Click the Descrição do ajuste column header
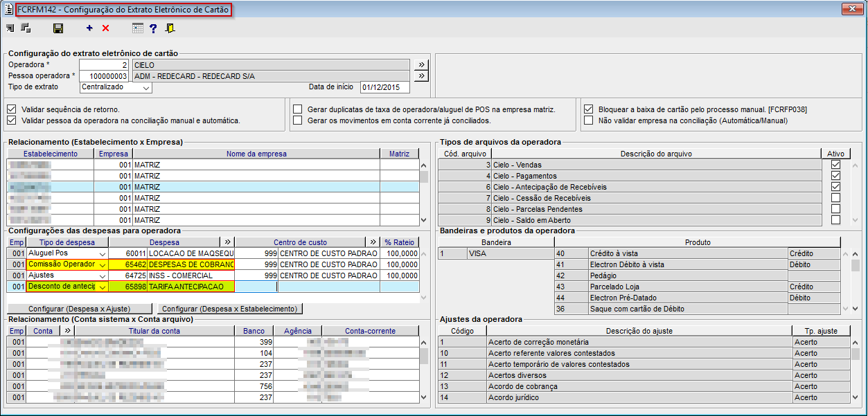Screen dimensions: 868x416 [639, 331]
